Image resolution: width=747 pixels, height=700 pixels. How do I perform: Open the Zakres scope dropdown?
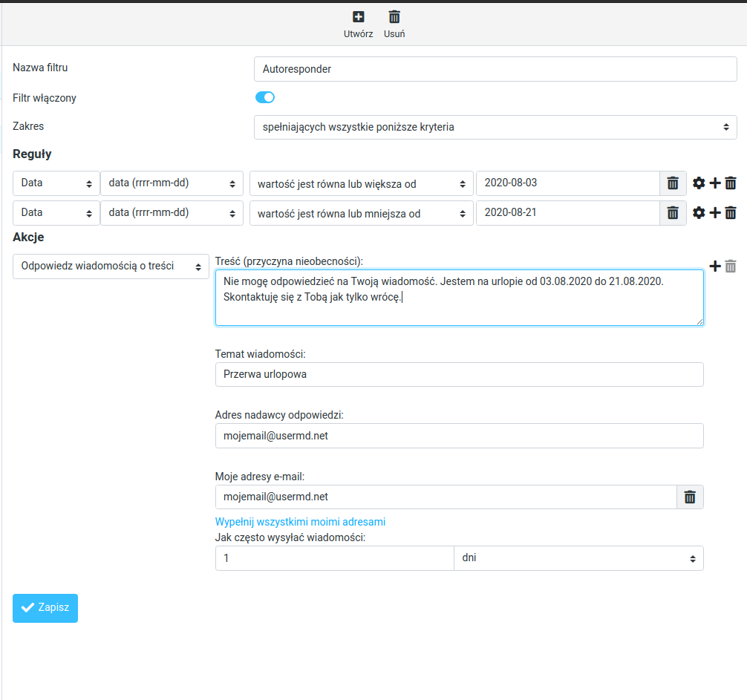(x=495, y=127)
